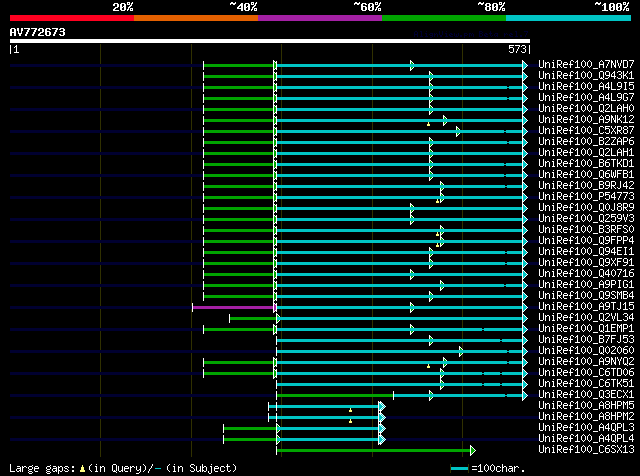Click the mid-bar arrowhead in Q02060 row

click(461, 351)
